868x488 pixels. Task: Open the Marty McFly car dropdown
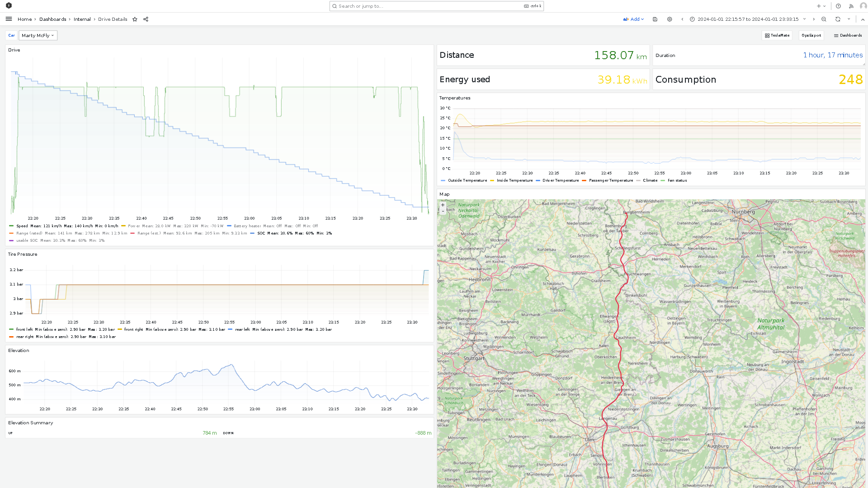pyautogui.click(x=38, y=35)
